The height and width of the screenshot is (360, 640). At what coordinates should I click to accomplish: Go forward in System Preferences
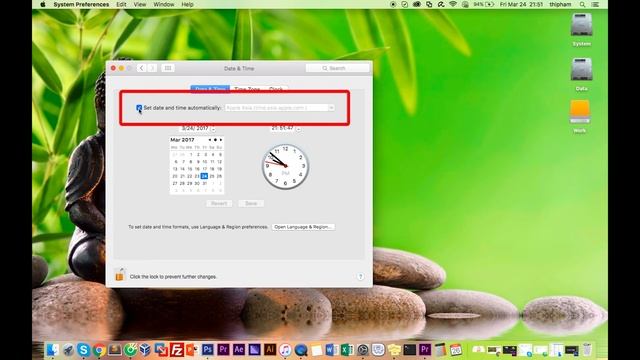152,68
